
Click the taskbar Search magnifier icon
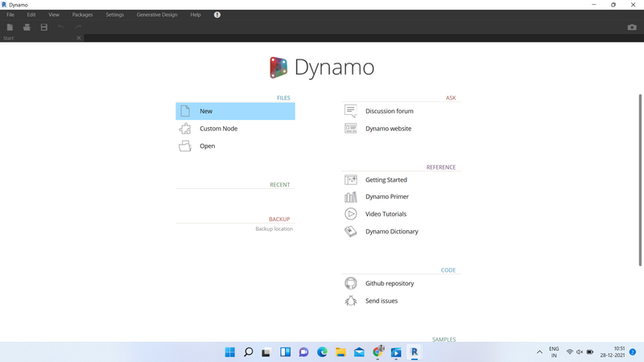(x=249, y=352)
